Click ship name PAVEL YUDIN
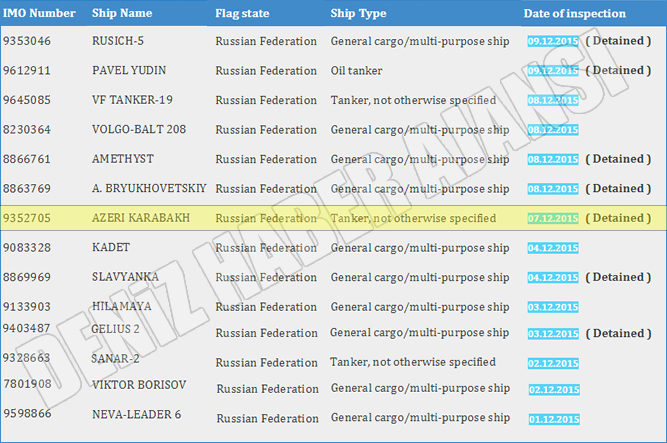 [x=129, y=71]
